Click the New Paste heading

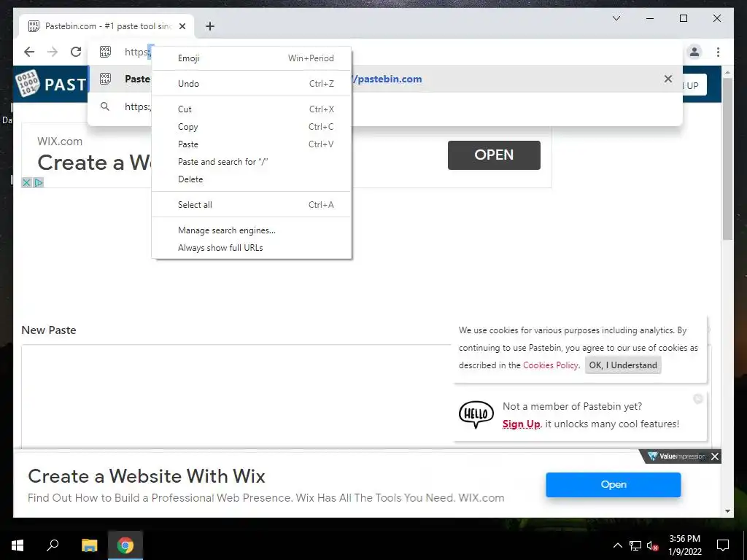click(49, 330)
